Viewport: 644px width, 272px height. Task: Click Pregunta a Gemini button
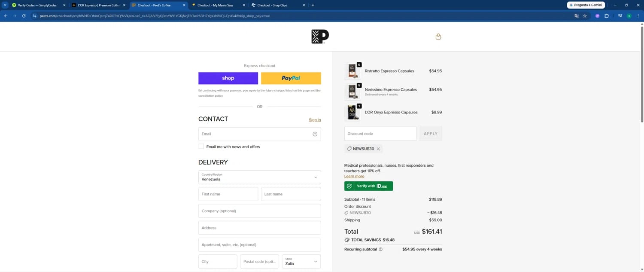click(586, 5)
